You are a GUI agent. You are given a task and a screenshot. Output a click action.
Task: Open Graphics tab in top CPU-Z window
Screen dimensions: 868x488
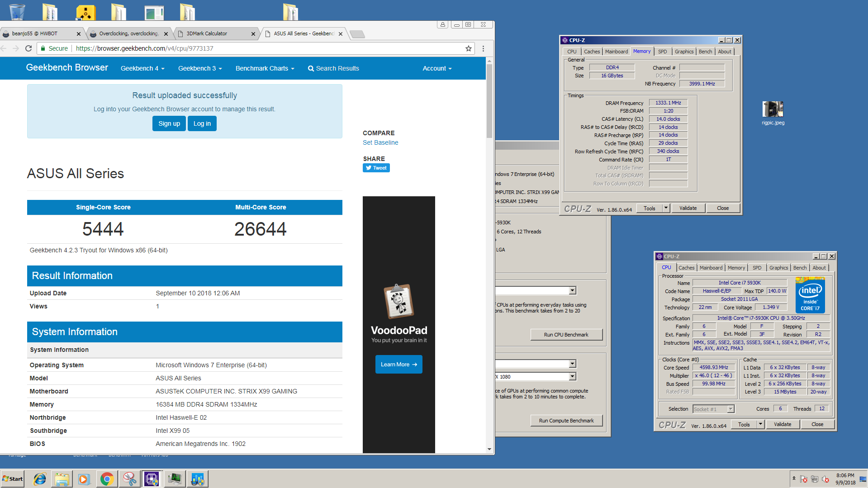(x=684, y=52)
